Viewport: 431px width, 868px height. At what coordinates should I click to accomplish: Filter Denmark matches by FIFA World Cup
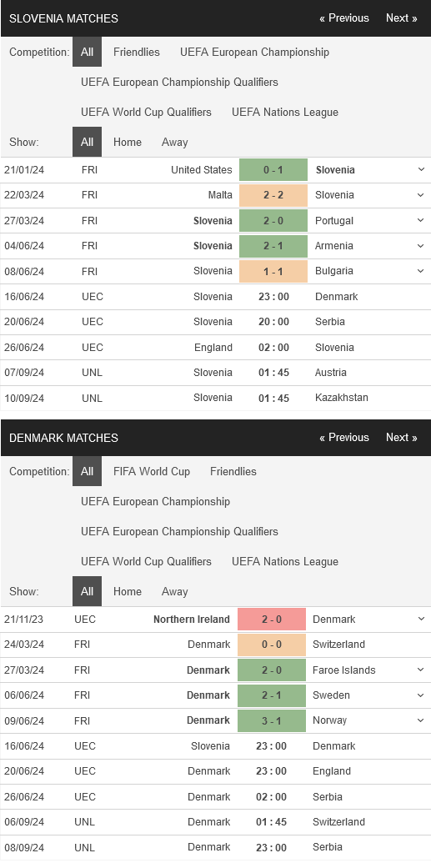click(152, 472)
